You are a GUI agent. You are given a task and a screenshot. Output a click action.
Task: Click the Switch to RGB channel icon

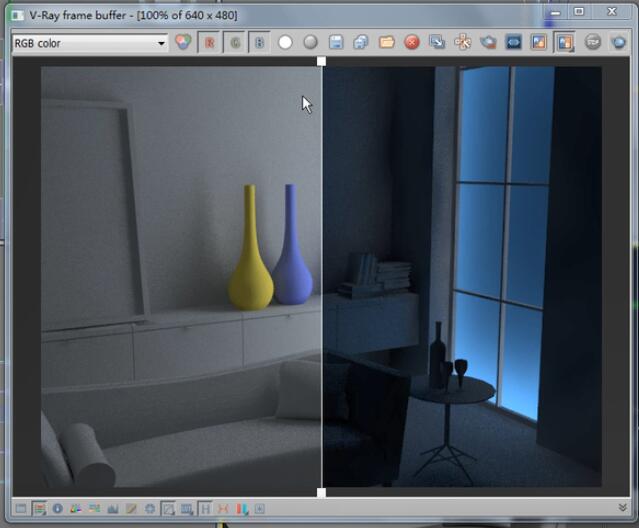[x=183, y=43]
